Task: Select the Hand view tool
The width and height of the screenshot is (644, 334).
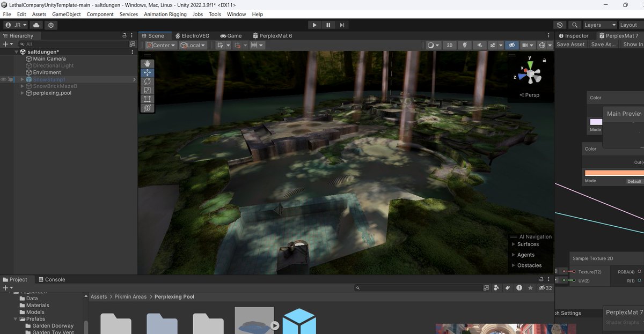Action: [148, 63]
